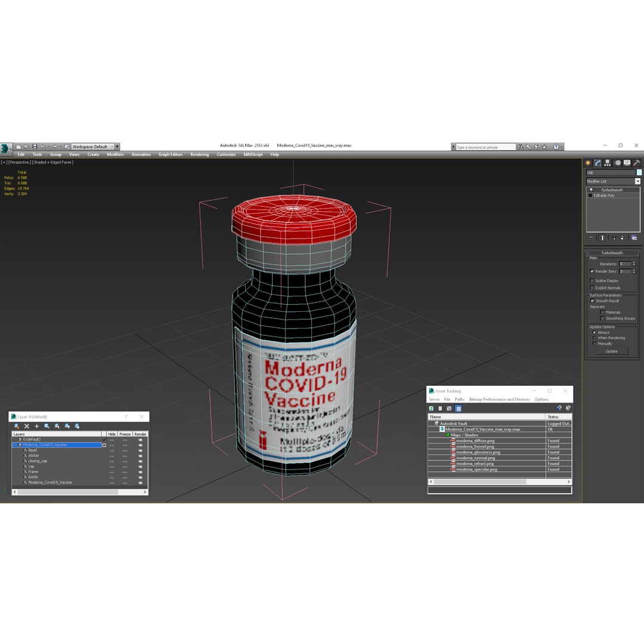This screenshot has width=644, height=644.
Task: Enable the Isoline Display checkbox
Action: click(592, 280)
